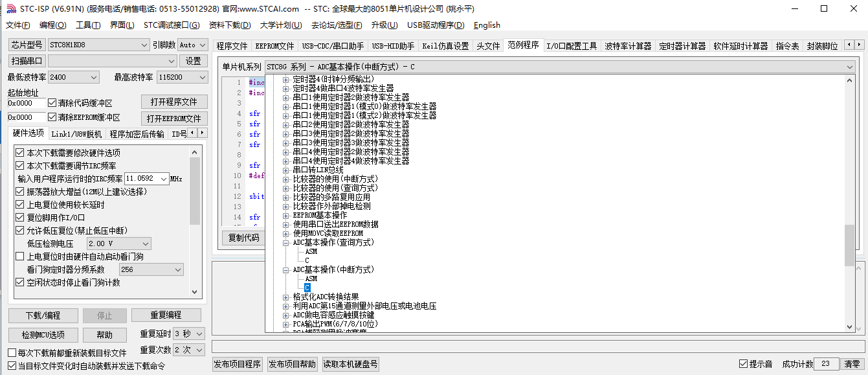Toggle 振荡器放大增益 option
The width and height of the screenshot is (868, 375).
(20, 192)
